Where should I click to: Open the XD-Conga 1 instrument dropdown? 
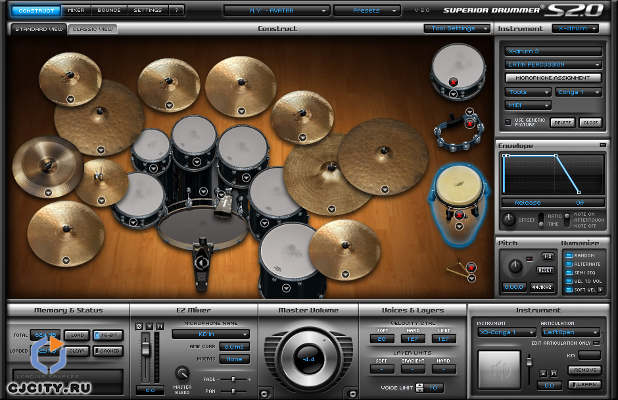tap(506, 332)
